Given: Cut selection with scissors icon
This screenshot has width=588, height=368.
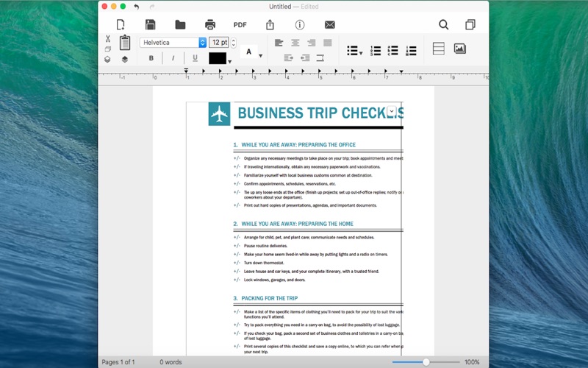Looking at the screenshot, I should tap(108, 39).
